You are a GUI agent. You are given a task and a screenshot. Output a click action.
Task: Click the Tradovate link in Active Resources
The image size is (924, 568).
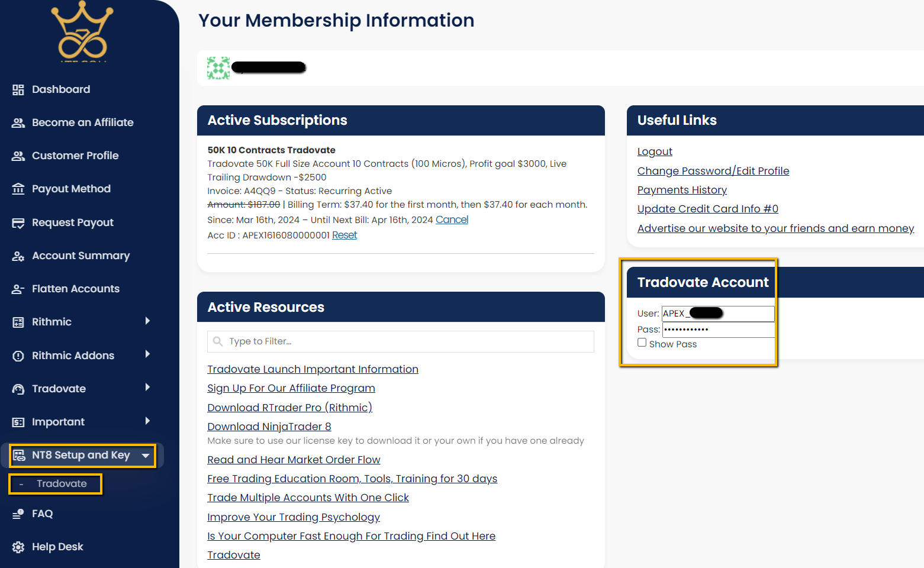[x=234, y=555]
